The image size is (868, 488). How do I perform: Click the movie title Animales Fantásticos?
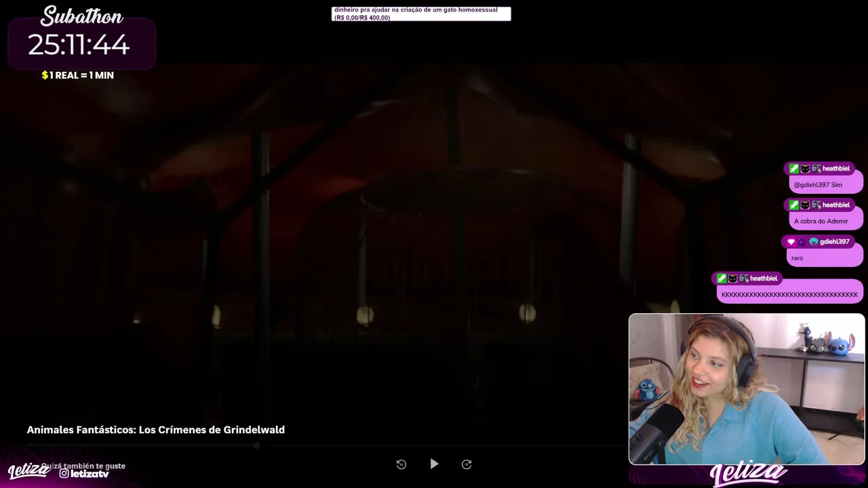point(156,430)
